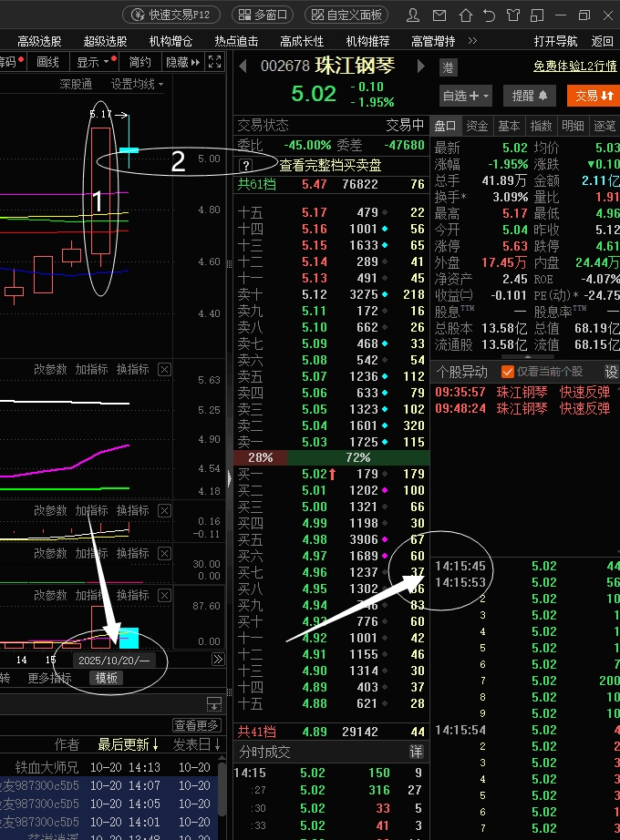This screenshot has height=840, width=620.
Task: Open 多窗口 multi-window layout
Action: pyautogui.click(x=263, y=15)
